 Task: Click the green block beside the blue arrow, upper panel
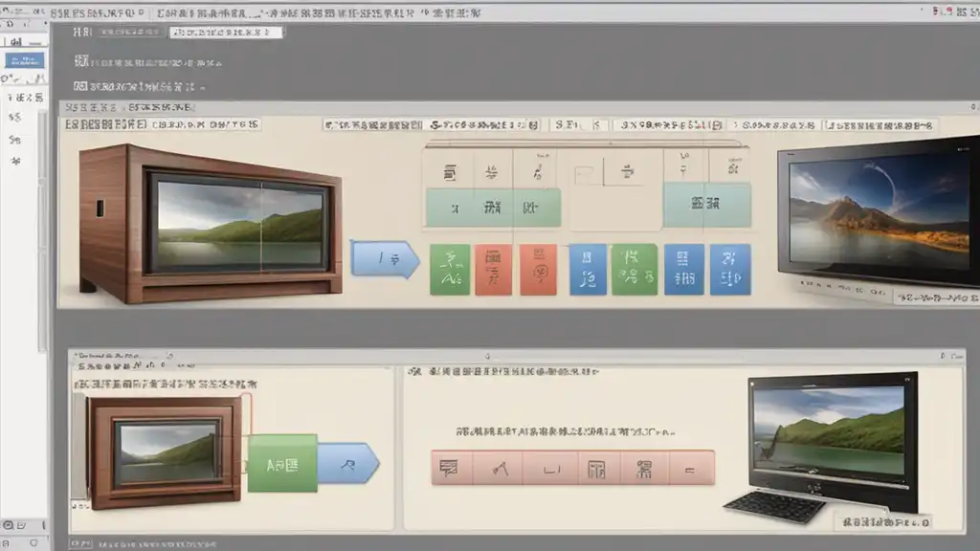[x=450, y=269]
